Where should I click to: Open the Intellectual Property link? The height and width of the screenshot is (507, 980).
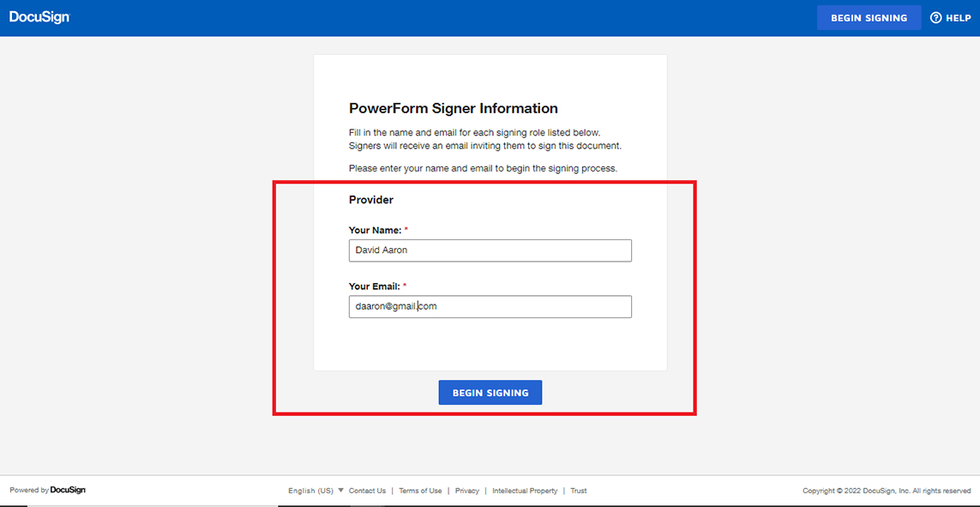pyautogui.click(x=525, y=491)
